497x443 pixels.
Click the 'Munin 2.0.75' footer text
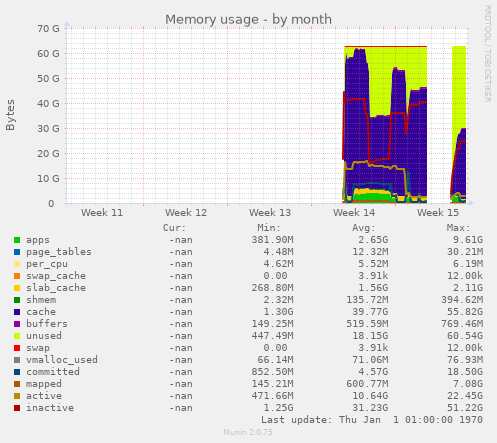pyautogui.click(x=248, y=432)
